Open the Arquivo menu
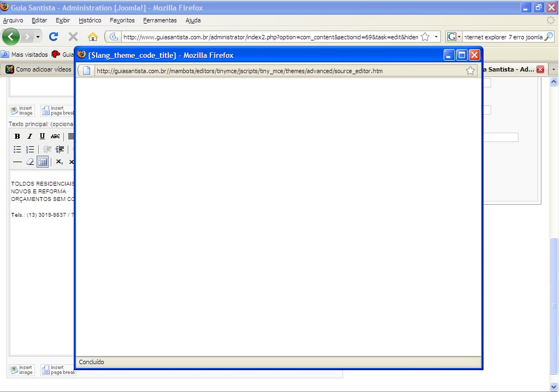Viewport: 560px width, 392px height. (x=13, y=20)
